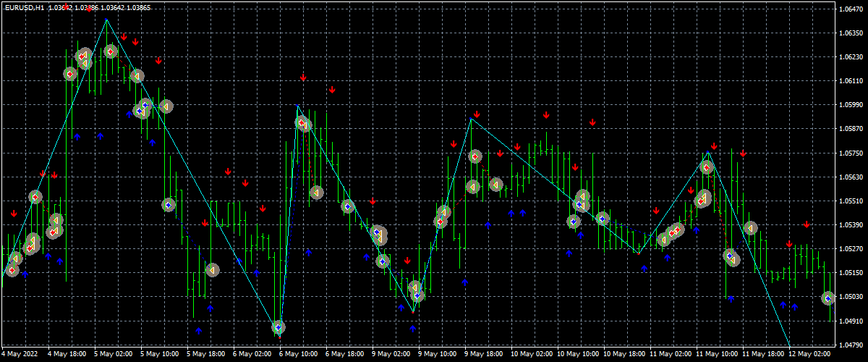Click the highest zigzag peak at 5 May 02:00

[107, 20]
